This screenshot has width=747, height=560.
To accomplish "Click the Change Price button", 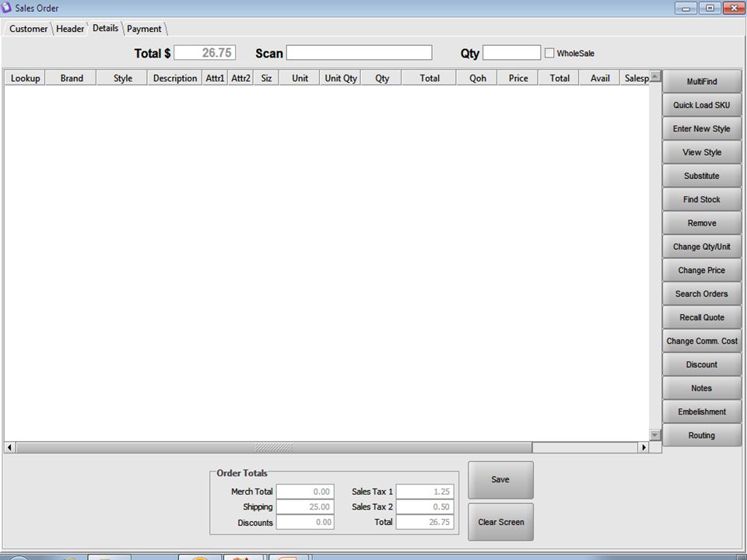I will [702, 270].
